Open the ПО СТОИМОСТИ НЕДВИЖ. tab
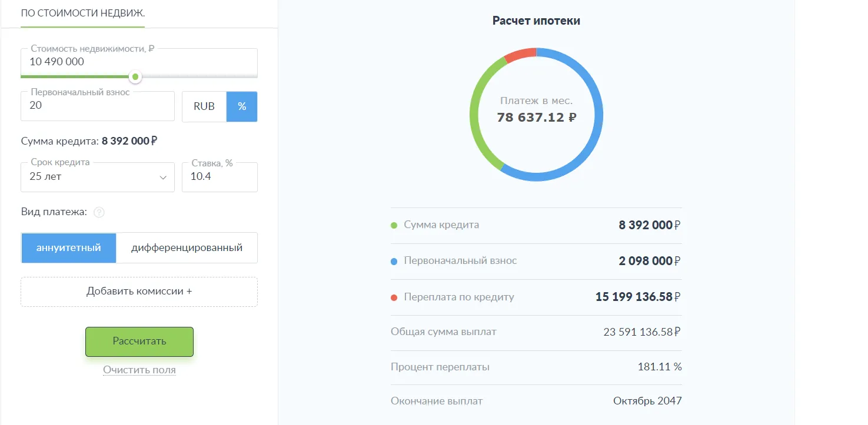This screenshot has height=425, width=868. 82,14
